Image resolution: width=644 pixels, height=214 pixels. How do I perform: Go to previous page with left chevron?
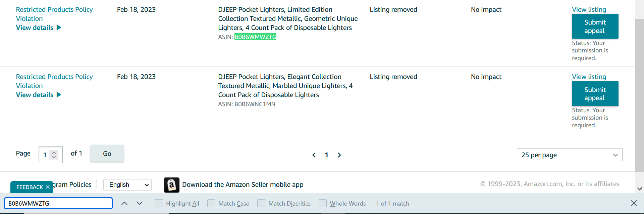314,155
